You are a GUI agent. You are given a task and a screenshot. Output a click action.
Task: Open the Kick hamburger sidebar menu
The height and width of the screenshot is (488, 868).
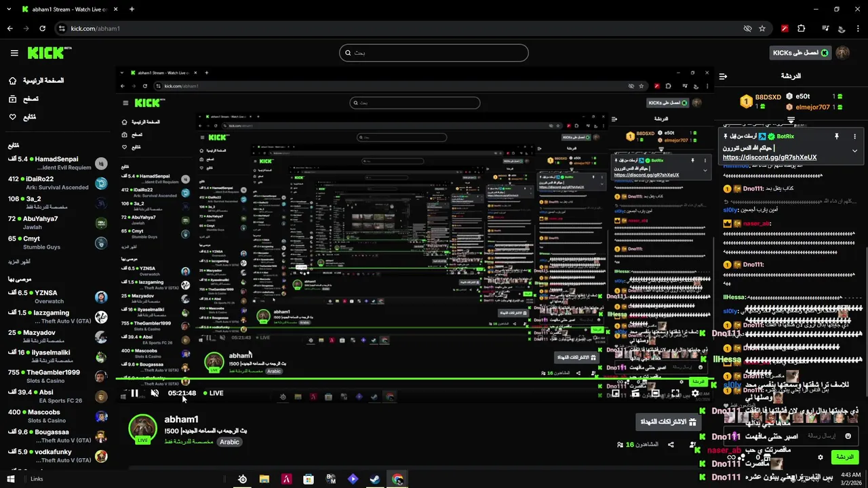tap(14, 53)
